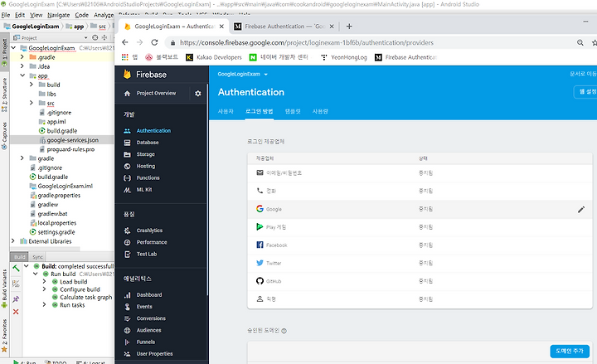The height and width of the screenshot is (364, 597).
Task: Open User Properties in sidebar
Action: 154,354
